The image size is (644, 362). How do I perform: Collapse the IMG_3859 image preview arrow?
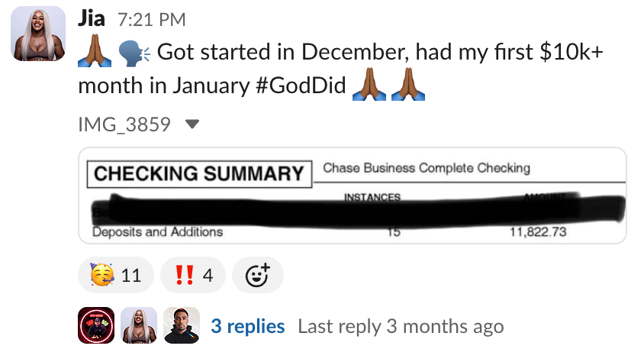click(x=192, y=124)
